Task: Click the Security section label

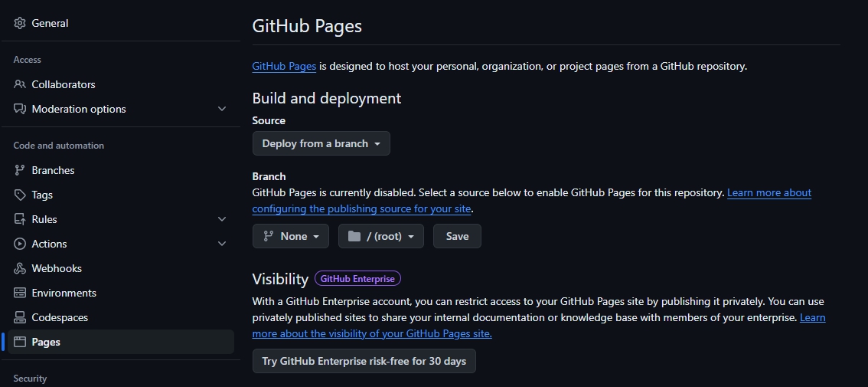Action: tap(30, 378)
